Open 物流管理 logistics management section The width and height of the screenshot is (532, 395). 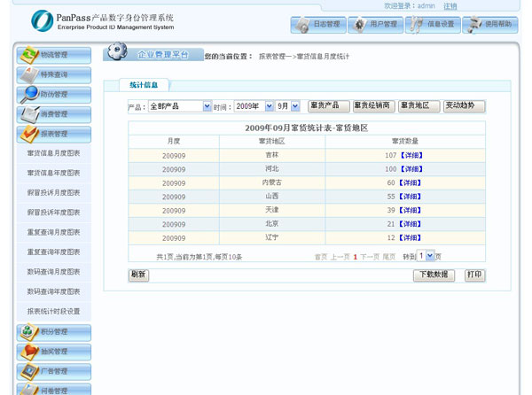tap(53, 55)
